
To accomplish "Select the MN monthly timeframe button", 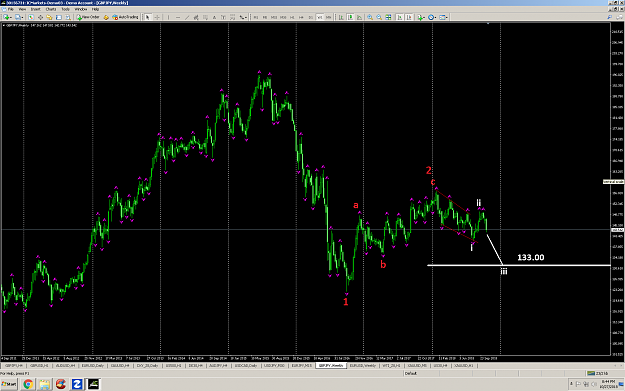I will click(328, 17).
